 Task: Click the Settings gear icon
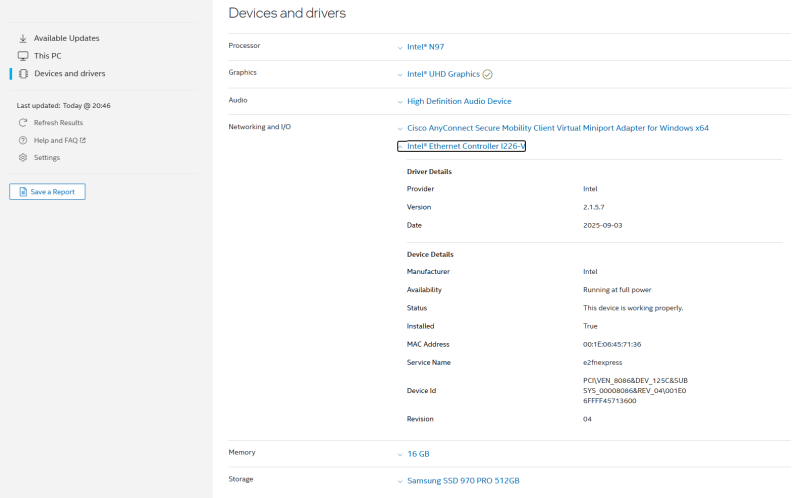tap(23, 158)
